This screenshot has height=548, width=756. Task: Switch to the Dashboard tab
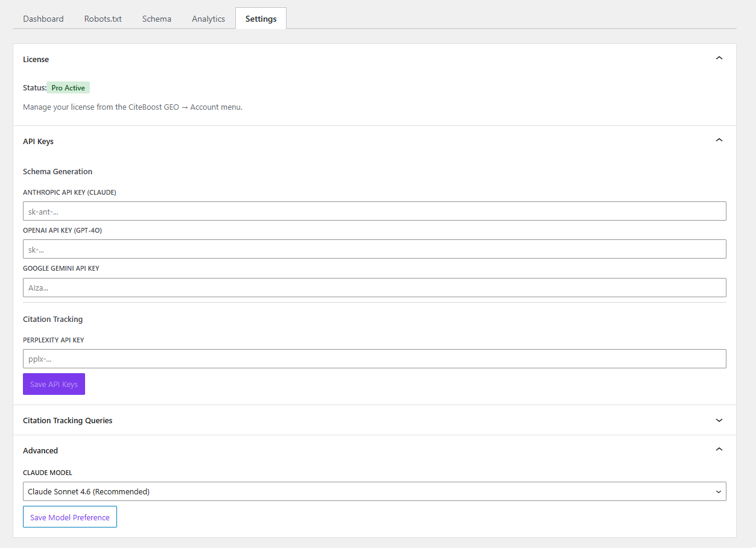point(43,19)
